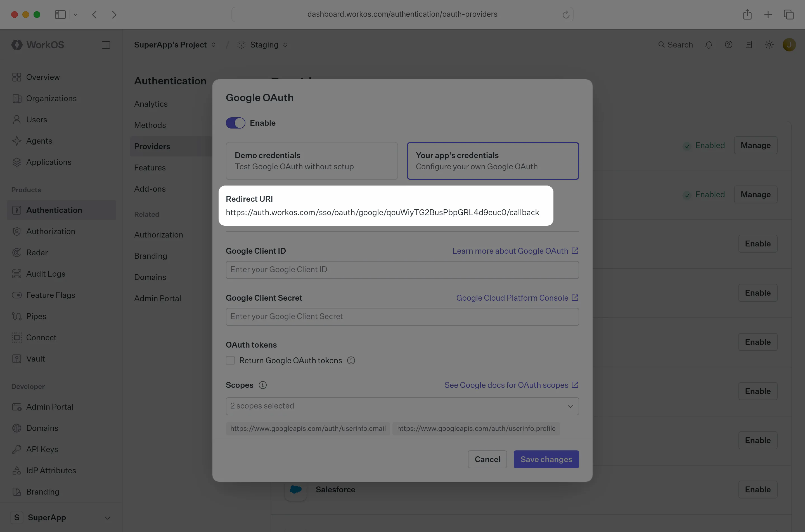Open the Add-ons section
The height and width of the screenshot is (532, 805).
tap(150, 189)
